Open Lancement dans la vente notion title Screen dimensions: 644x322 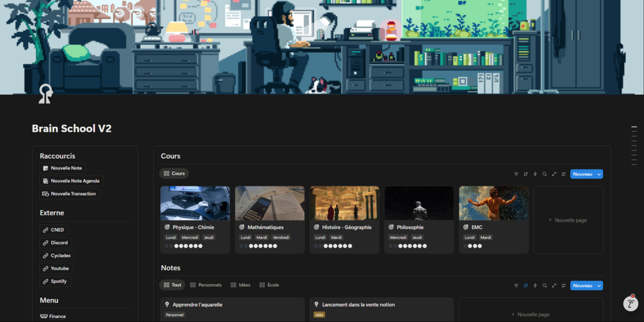pos(359,304)
